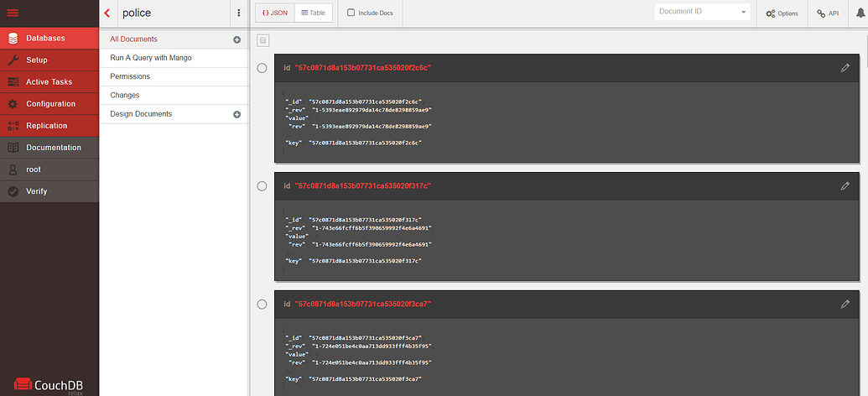868x396 pixels.
Task: Open Run A Query with Mango
Action: point(151,58)
